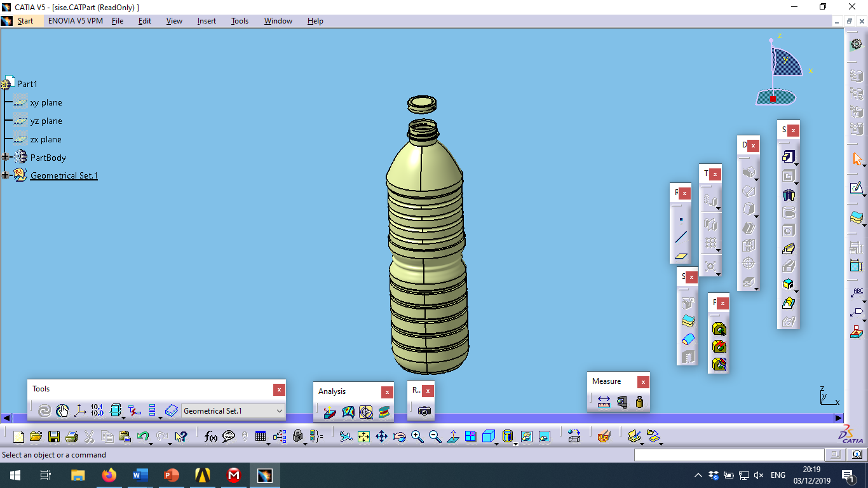This screenshot has height=488, width=868.
Task: Open the ENOVIA V5 VPM menu
Action: tap(75, 21)
